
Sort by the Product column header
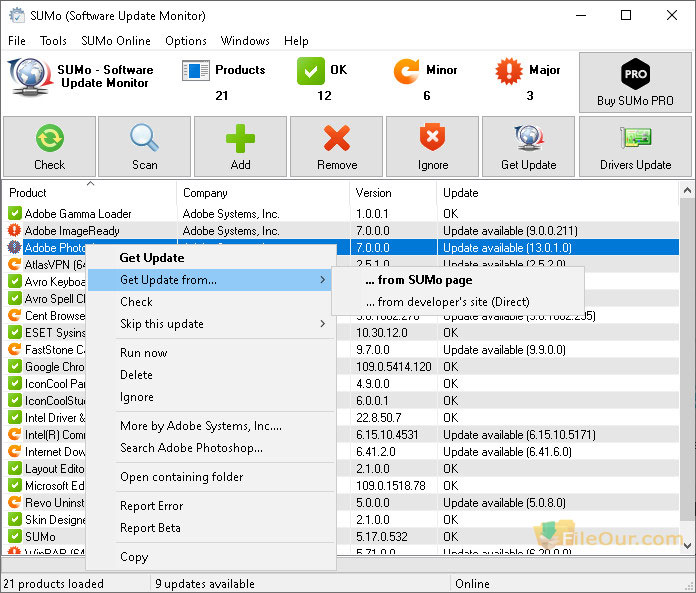[x=90, y=193]
